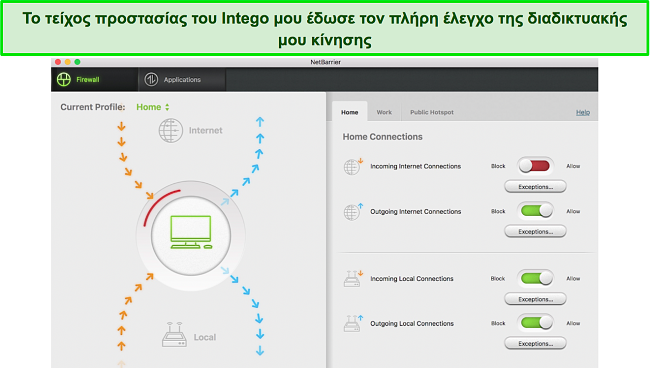Click the green macOS zoom button

[x=77, y=62]
